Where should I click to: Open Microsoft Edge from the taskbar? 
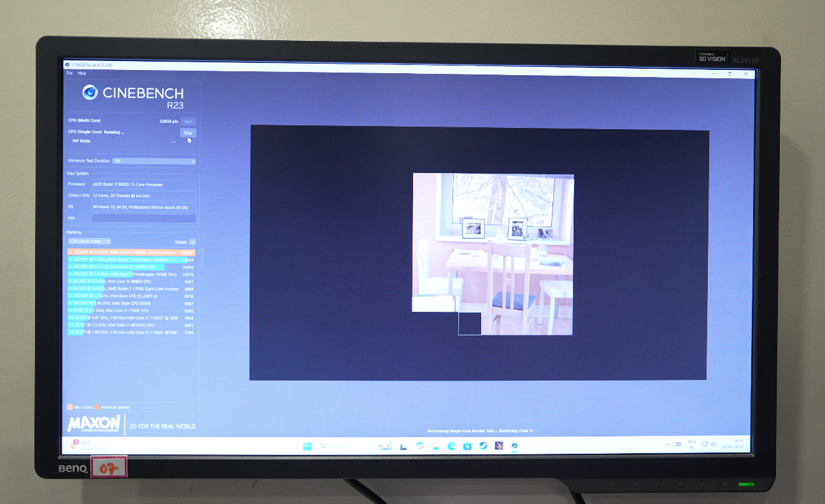point(451,446)
